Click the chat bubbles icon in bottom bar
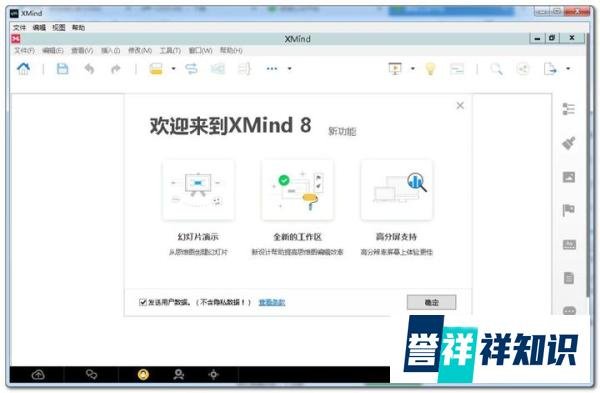 91,374
